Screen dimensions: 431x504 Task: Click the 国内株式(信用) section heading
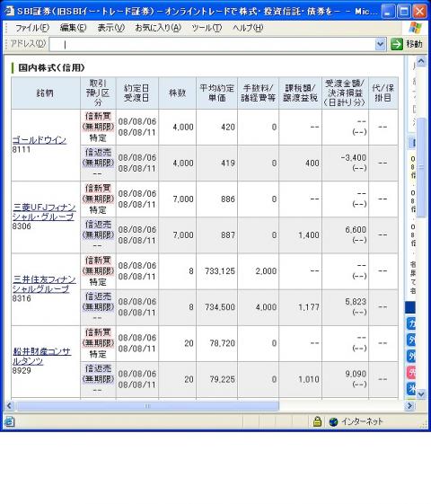(51, 67)
